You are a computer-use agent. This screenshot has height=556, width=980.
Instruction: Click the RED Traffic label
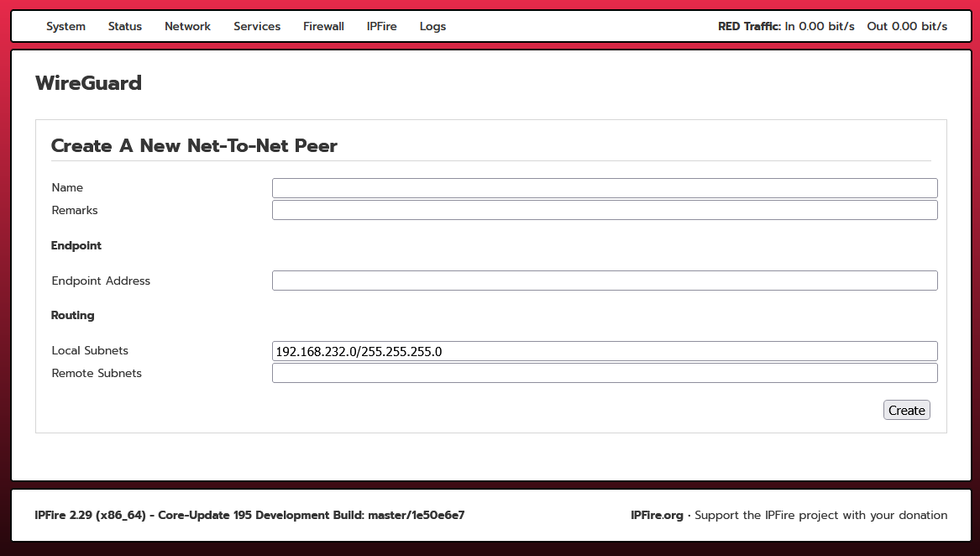coord(749,26)
